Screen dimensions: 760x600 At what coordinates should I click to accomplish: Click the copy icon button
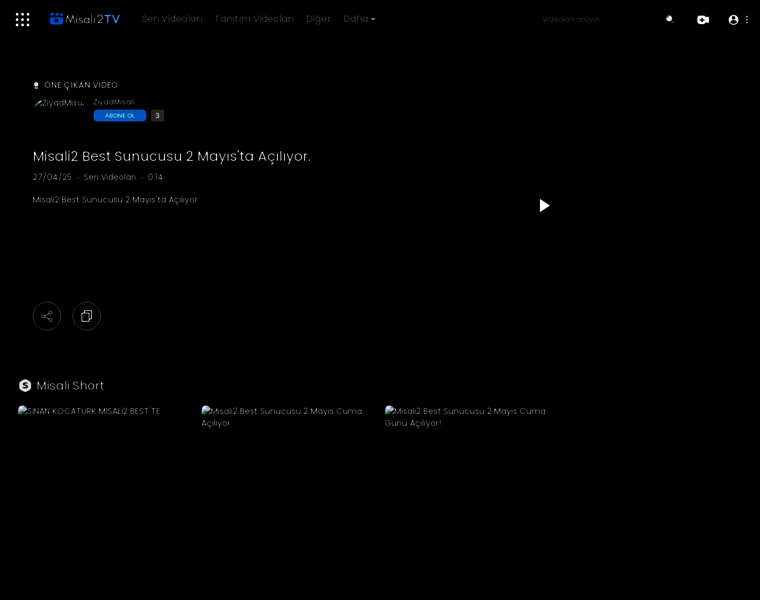86,316
